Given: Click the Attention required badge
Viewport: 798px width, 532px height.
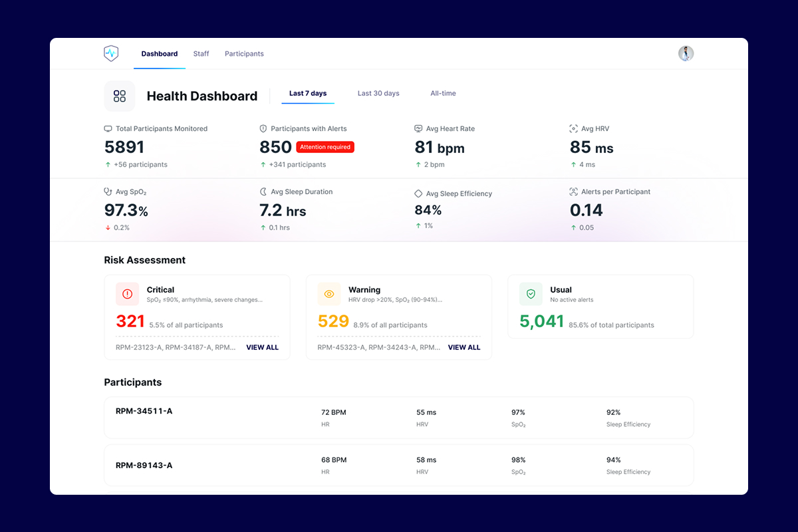Looking at the screenshot, I should 325,147.
